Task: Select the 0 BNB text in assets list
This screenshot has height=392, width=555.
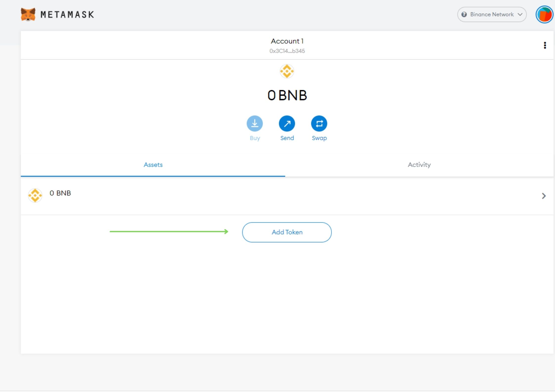Action: [60, 193]
